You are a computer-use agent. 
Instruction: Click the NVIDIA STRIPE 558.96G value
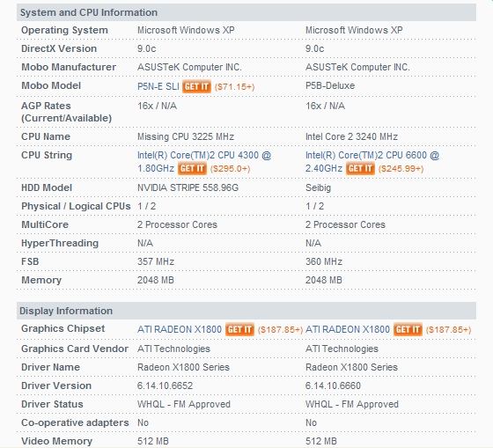coord(188,187)
